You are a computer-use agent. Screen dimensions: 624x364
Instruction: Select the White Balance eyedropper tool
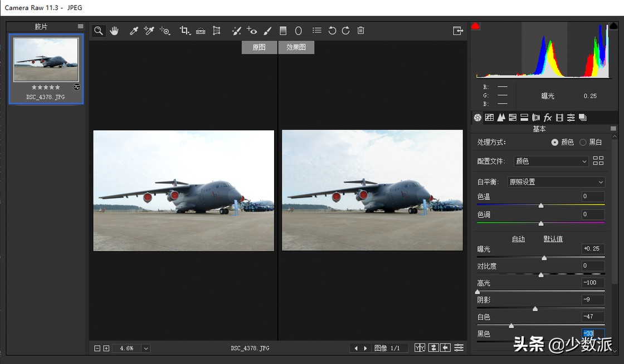tap(134, 31)
